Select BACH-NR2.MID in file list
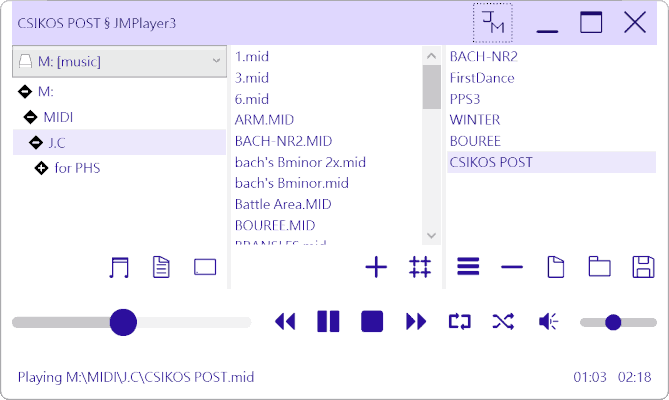Viewport: 669px width, 400px height. [283, 141]
